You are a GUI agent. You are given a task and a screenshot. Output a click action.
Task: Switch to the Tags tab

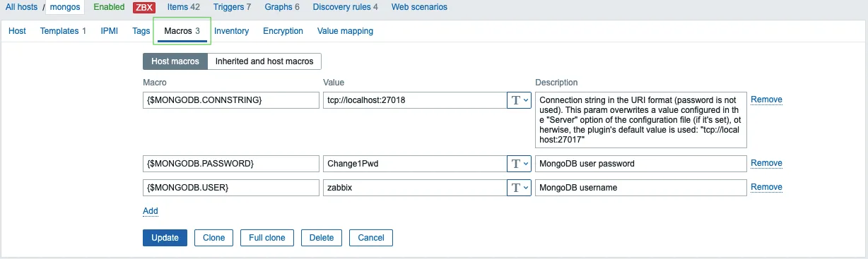tap(141, 31)
